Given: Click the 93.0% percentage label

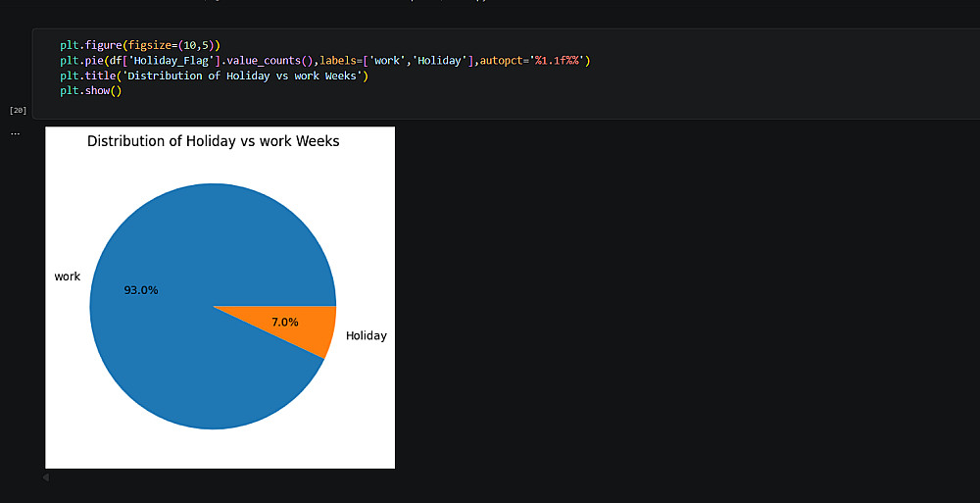Looking at the screenshot, I should pyautogui.click(x=141, y=290).
